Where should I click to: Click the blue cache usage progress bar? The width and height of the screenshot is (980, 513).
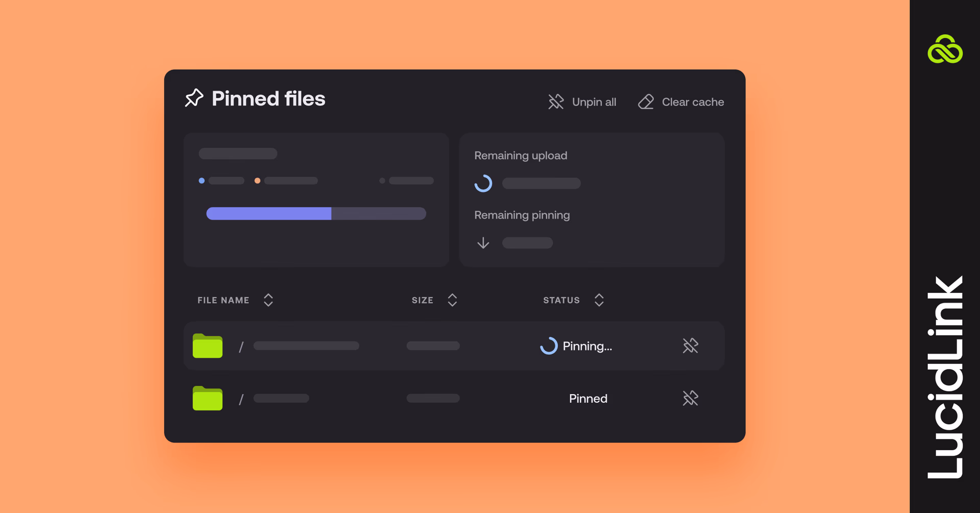point(268,213)
